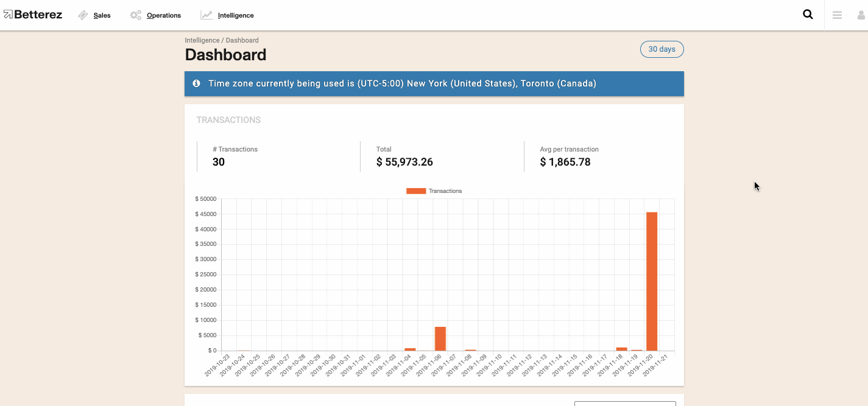Open the Sales menu
The height and width of the screenshot is (406, 868).
[102, 15]
